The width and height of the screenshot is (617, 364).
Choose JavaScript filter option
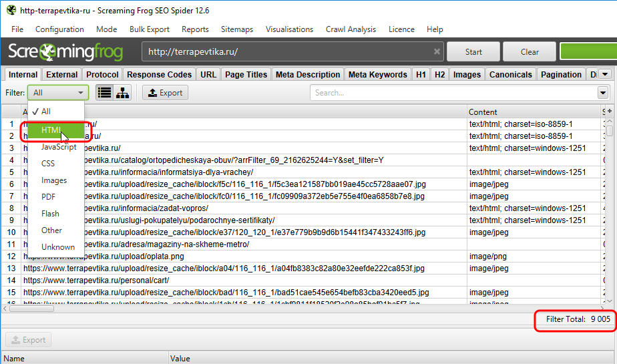tap(58, 147)
